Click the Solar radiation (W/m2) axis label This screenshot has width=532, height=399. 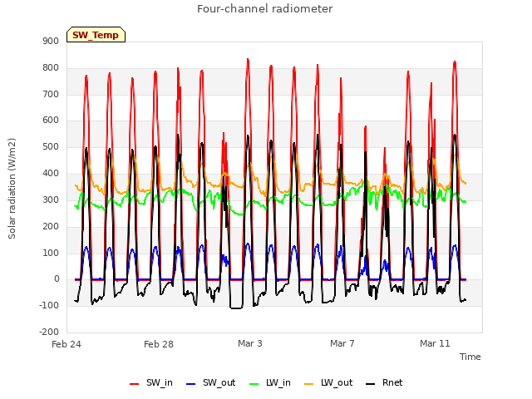coord(12,189)
